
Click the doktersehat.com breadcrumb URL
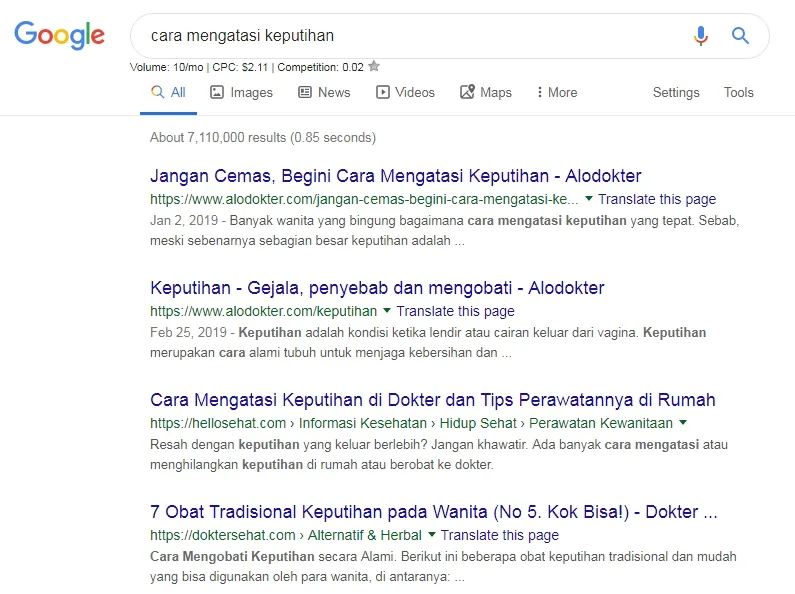(286, 535)
